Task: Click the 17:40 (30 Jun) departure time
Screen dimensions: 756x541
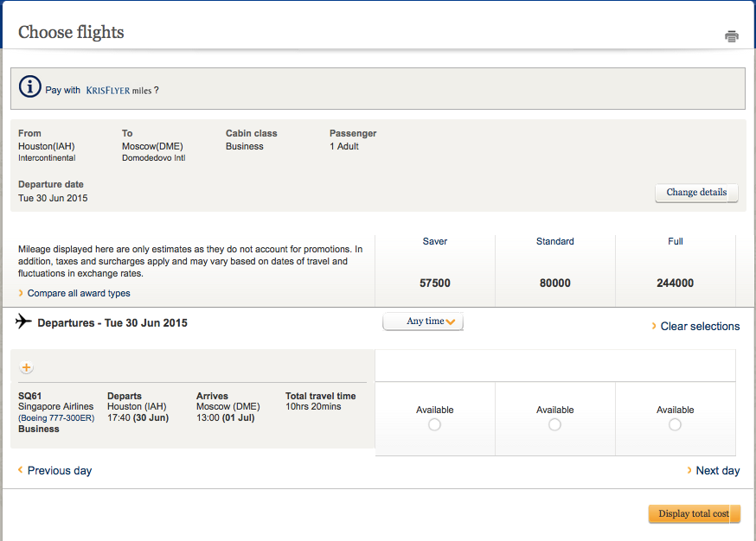Action: click(138, 417)
